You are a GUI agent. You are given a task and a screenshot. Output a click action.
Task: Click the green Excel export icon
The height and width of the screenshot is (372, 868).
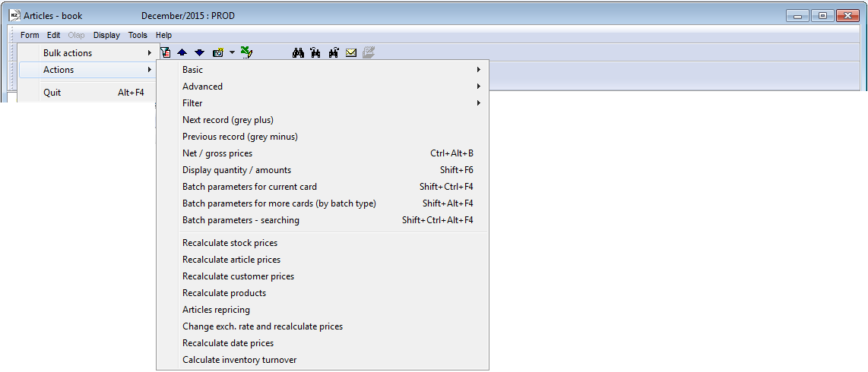pos(247,53)
